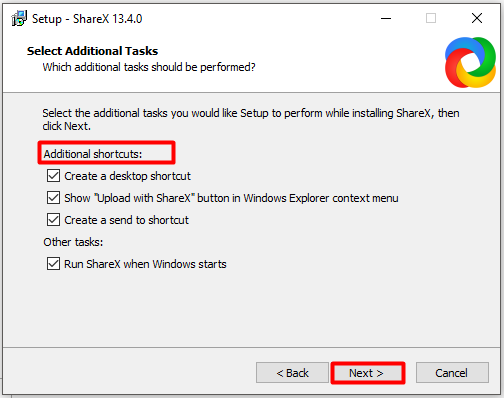Click the Select Additional Tasks heading

coord(92,51)
